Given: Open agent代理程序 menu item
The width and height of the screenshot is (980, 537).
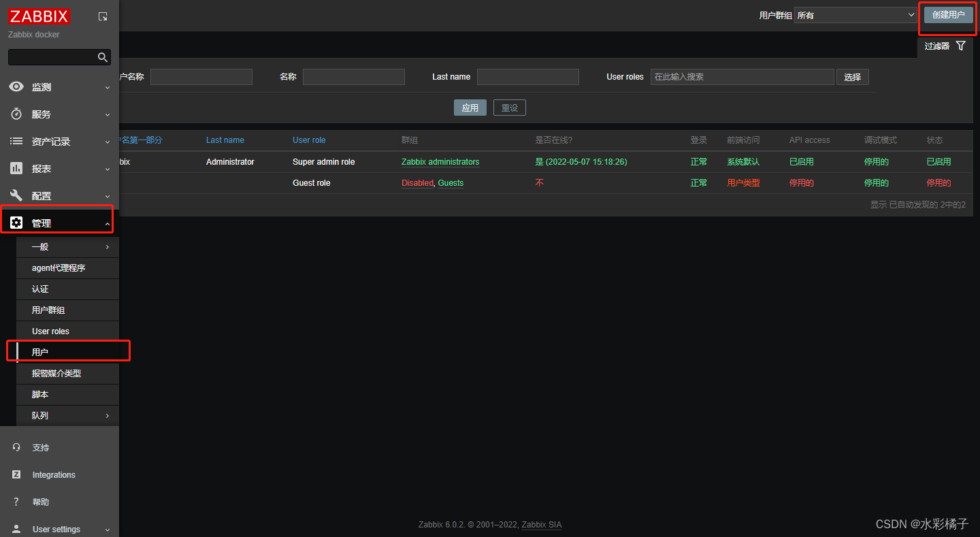Looking at the screenshot, I should coord(67,268).
